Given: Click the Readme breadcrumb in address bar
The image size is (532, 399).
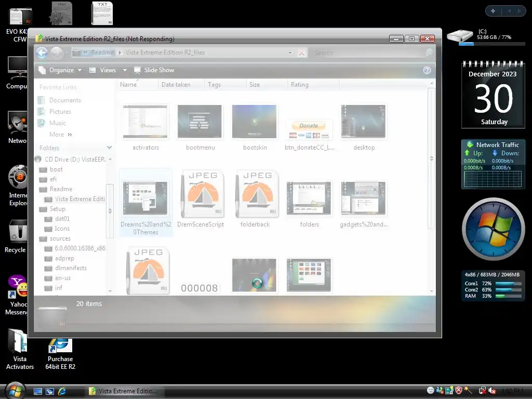Looking at the screenshot, I should [102, 52].
